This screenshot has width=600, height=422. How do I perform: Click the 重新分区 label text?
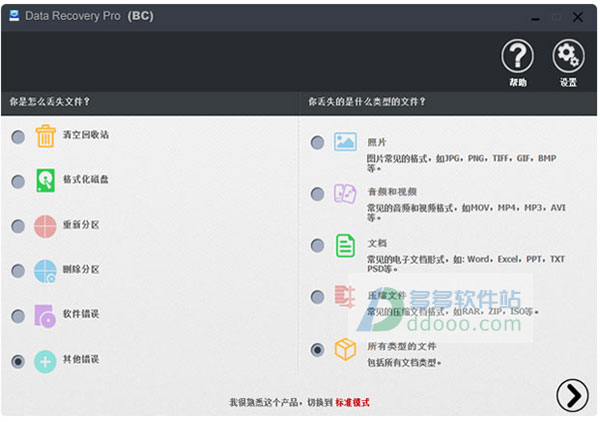81,225
